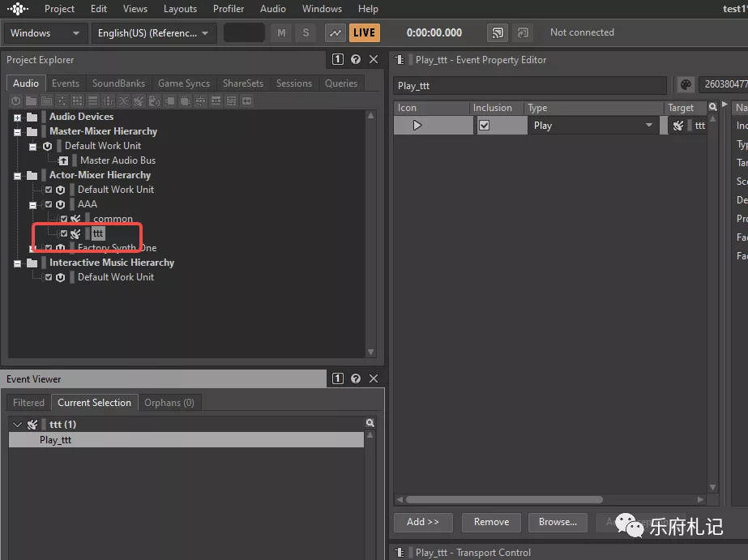The width and height of the screenshot is (748, 560).
Task: Click the horizontal scrollbar in action list
Action: [504, 499]
